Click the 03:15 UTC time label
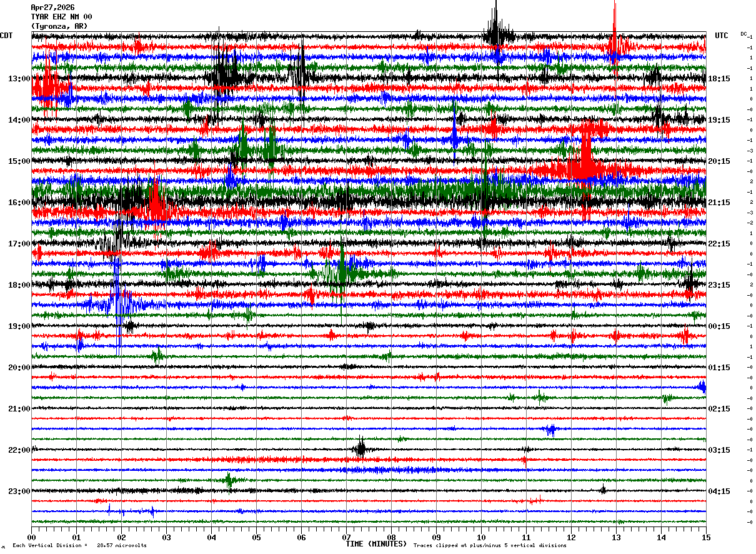The width and height of the screenshot is (756, 554). (x=719, y=450)
